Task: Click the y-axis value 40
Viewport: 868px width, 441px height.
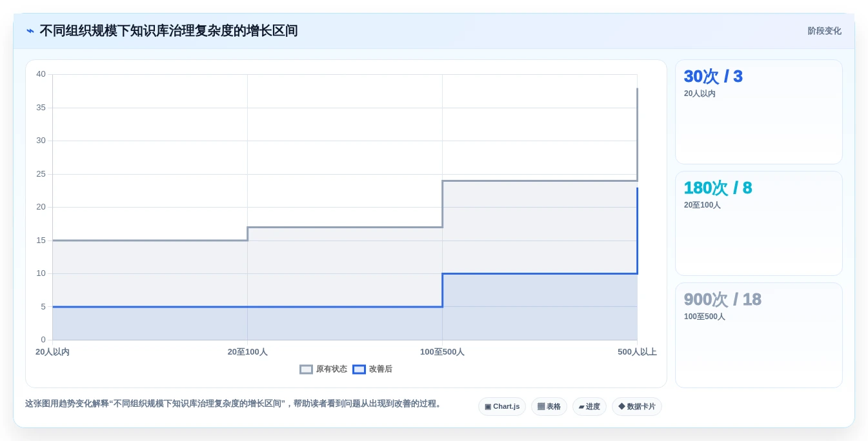Action: point(41,74)
